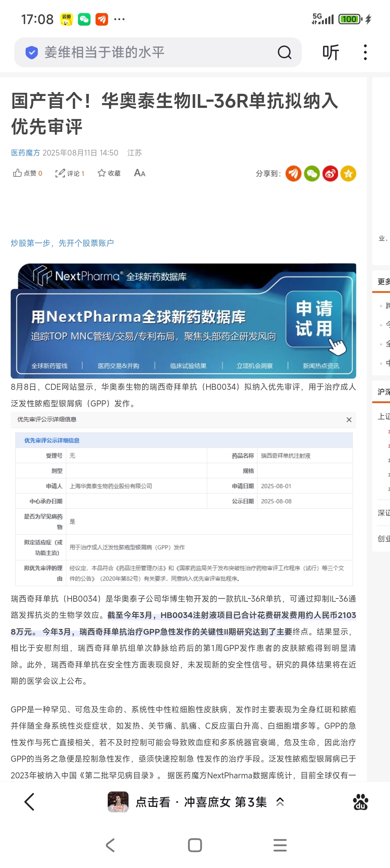Screen dimensions: 390x868
Task: Tap the Aa font size icon
Action: [140, 173]
